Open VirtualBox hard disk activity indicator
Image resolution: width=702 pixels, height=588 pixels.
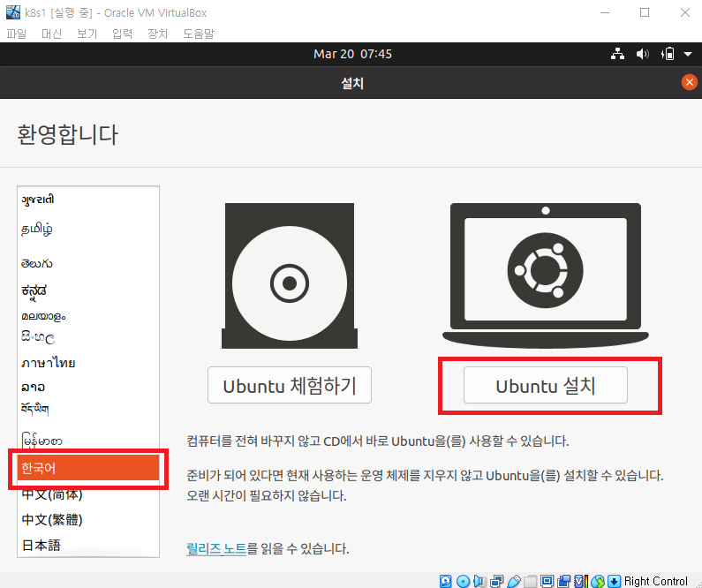click(445, 581)
